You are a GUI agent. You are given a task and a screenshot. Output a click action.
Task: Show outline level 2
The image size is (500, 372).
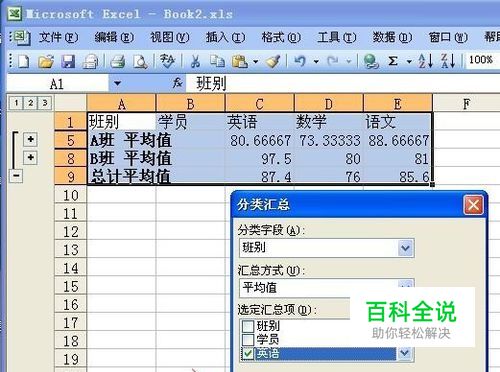[30, 103]
